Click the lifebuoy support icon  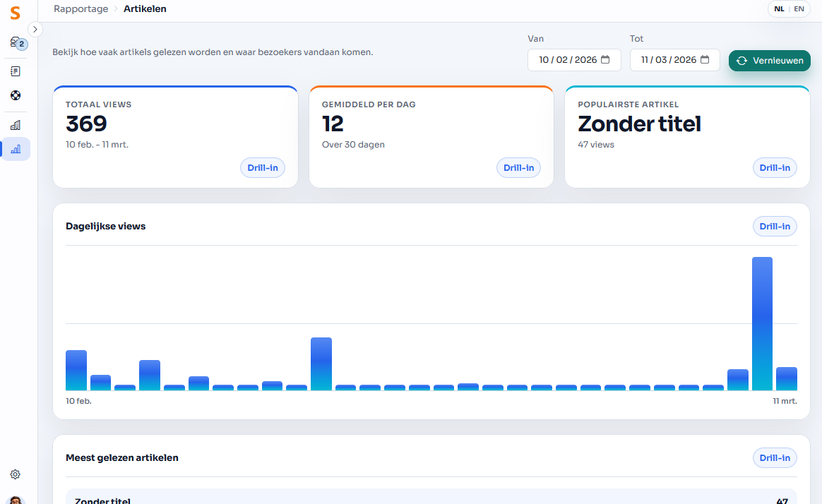[16, 95]
